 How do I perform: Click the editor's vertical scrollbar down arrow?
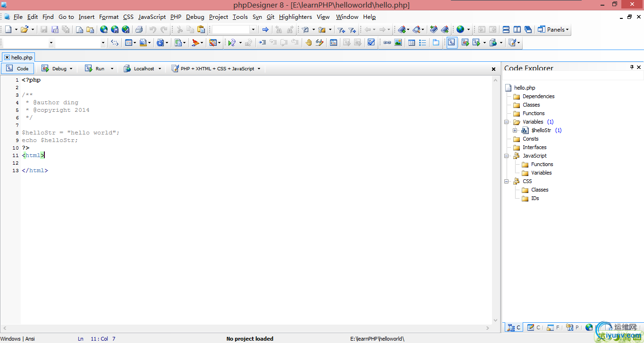tap(495, 320)
